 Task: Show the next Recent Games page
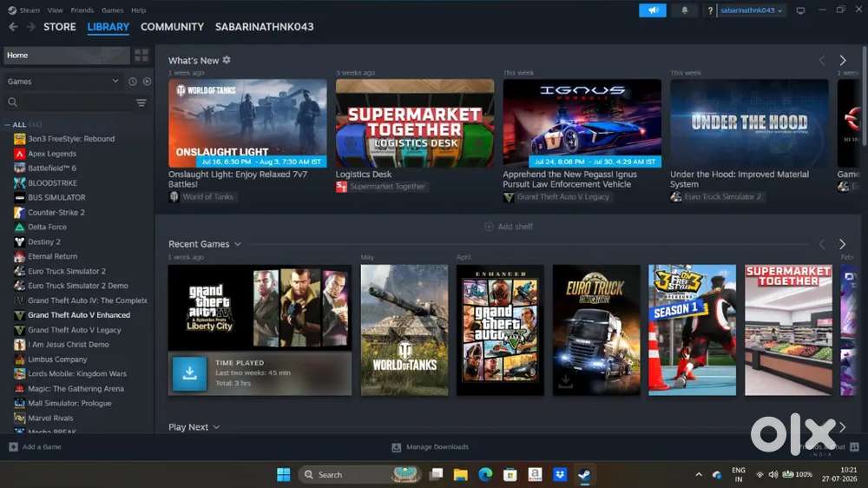click(842, 244)
